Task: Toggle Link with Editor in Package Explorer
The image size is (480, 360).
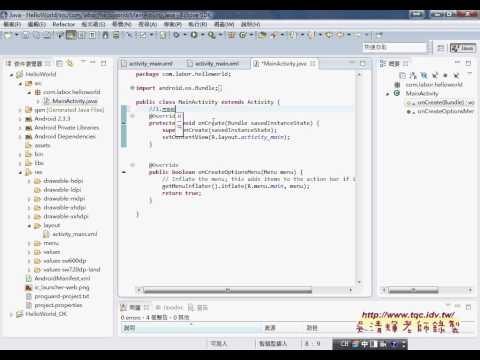Action: [70, 63]
